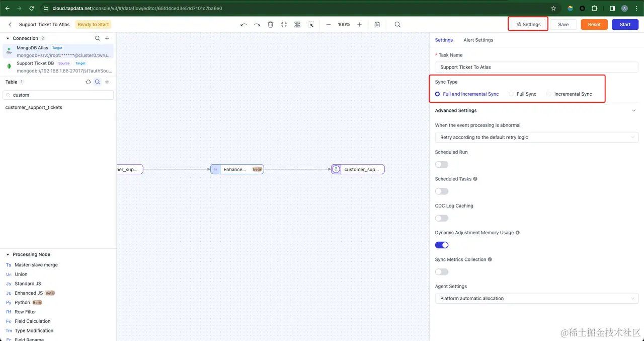Click the browser address bar URL

pyautogui.click(x=137, y=8)
